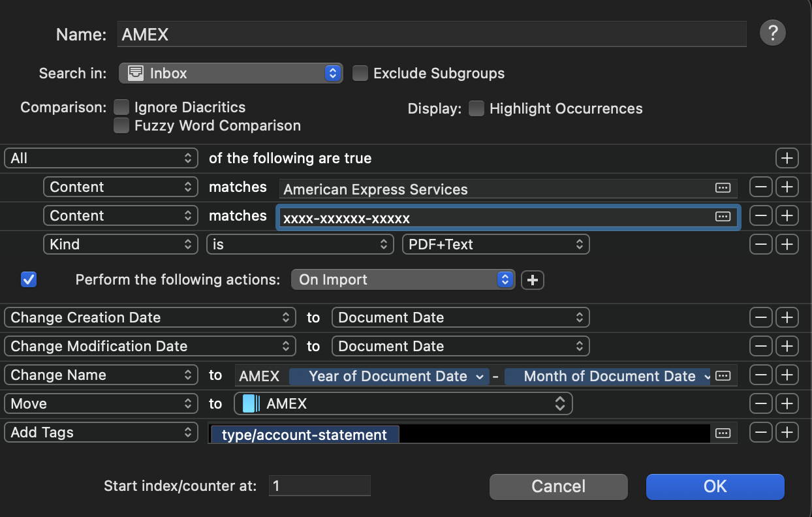
Task: Uncheck the Perform the following actions checkbox
Action: click(x=29, y=280)
